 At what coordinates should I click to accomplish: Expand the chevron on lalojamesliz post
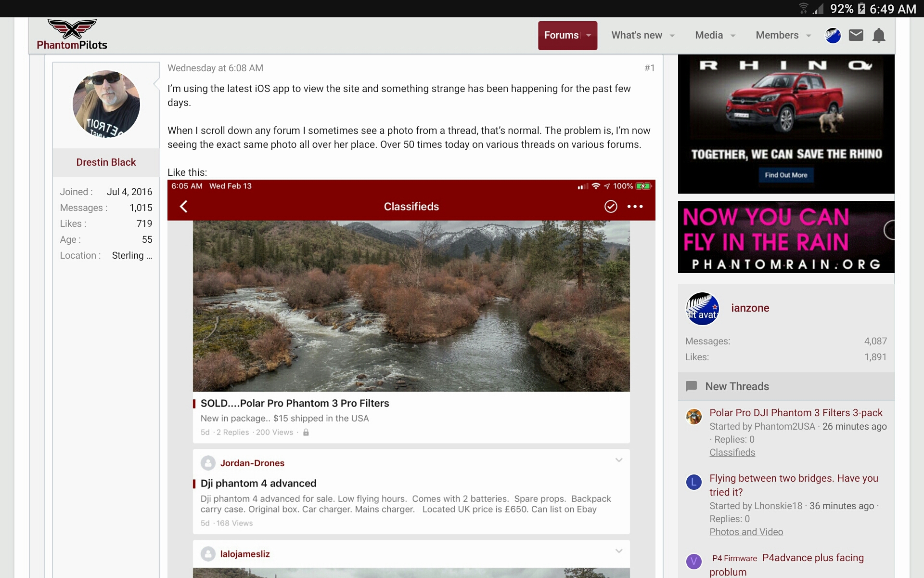[x=619, y=551]
